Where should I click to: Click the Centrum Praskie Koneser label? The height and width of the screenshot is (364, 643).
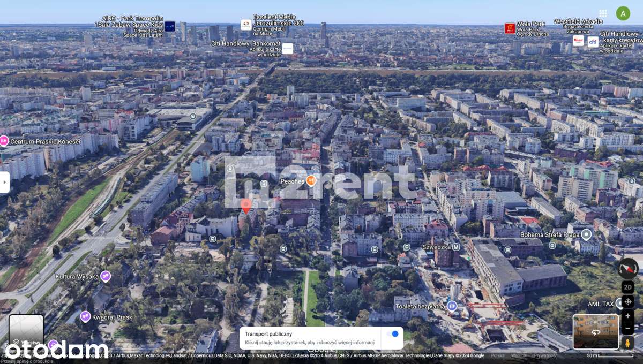point(46,142)
